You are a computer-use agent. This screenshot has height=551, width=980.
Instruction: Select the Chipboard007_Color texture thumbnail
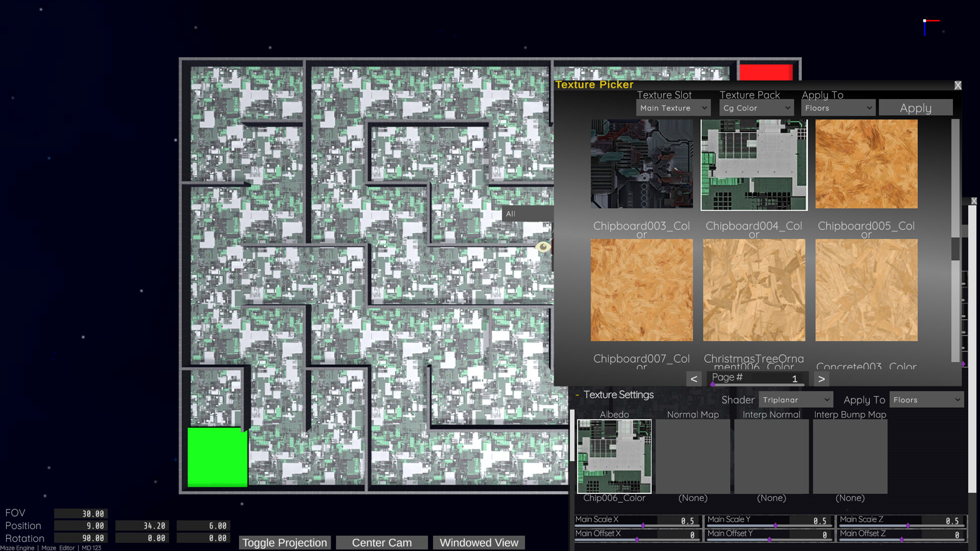(x=642, y=291)
